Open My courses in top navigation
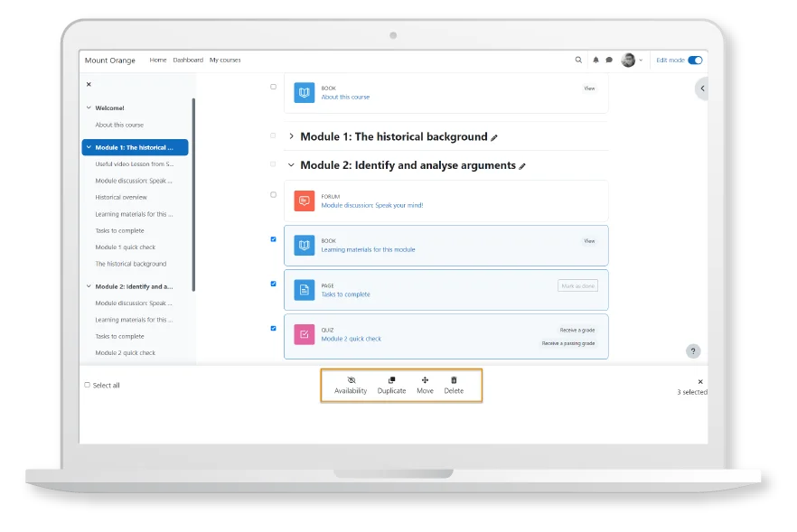The width and height of the screenshot is (797, 532). (225, 60)
